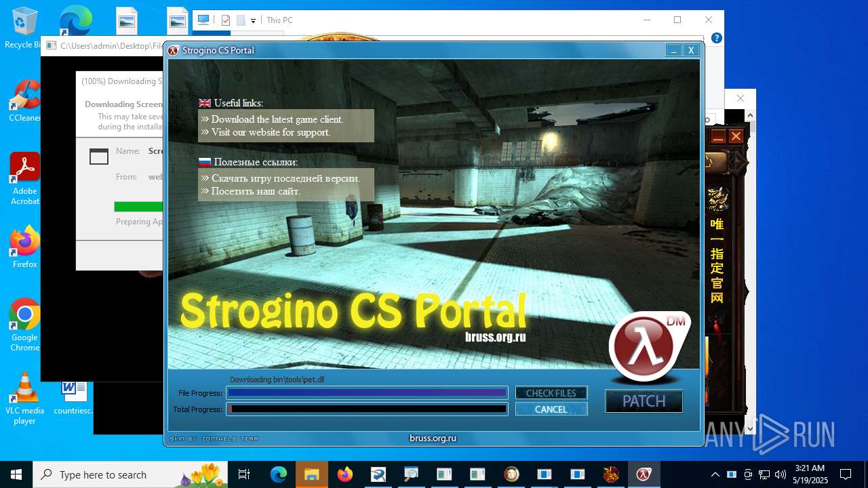Maximize the This PC window
Screen dimensions: 868x488
(677, 20)
